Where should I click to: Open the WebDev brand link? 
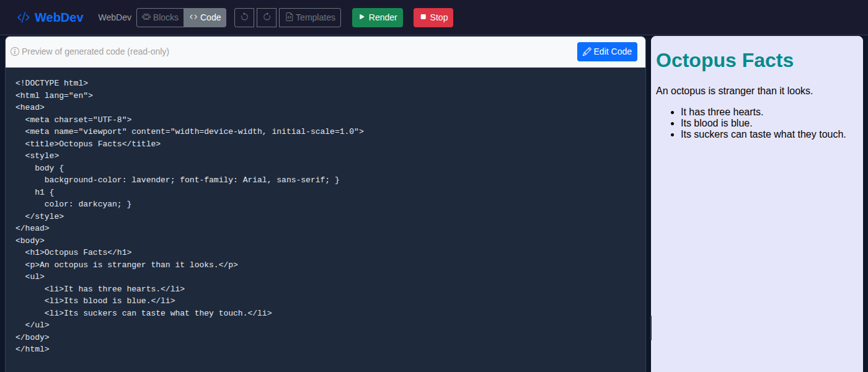50,17
